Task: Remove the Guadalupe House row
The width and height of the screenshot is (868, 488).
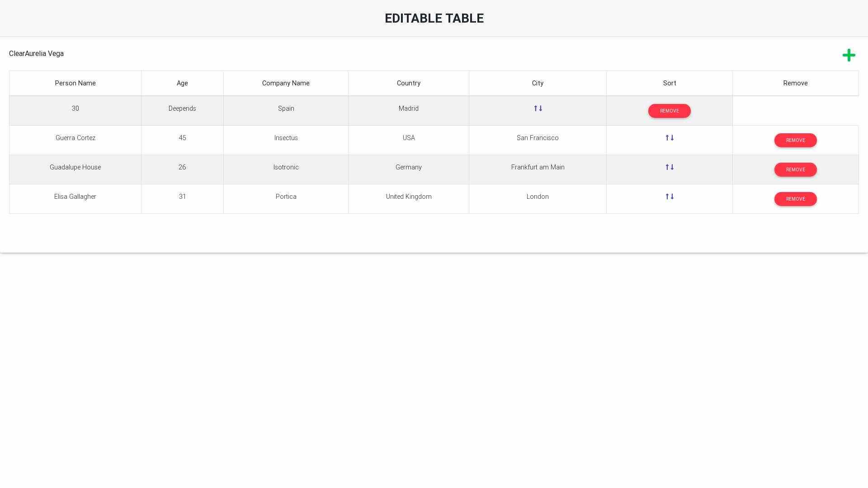Action: click(x=795, y=169)
